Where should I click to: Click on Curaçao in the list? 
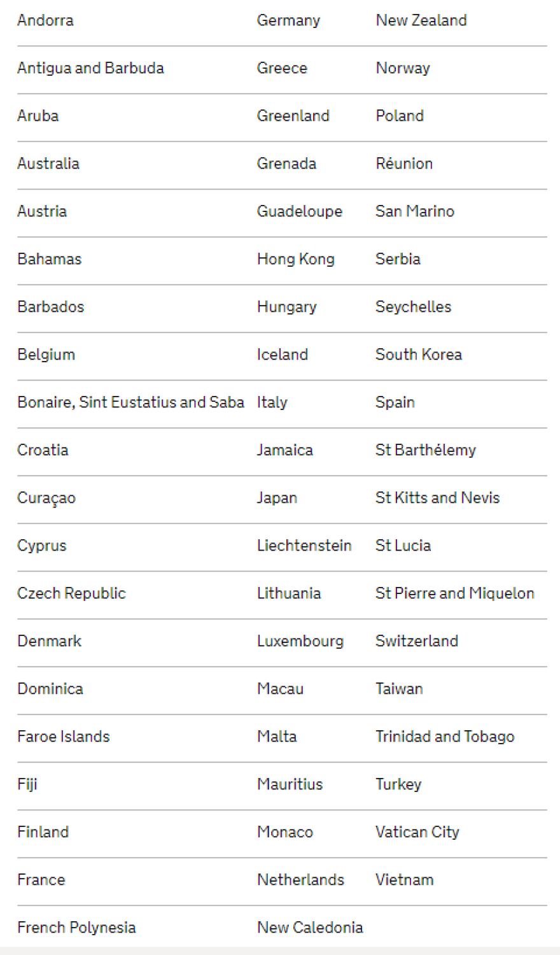point(46,498)
